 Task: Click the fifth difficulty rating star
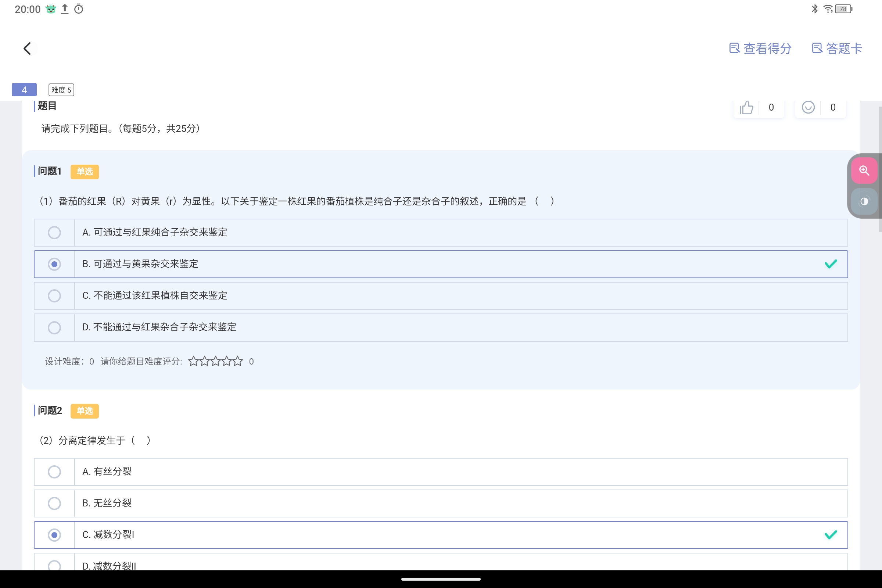[238, 361]
